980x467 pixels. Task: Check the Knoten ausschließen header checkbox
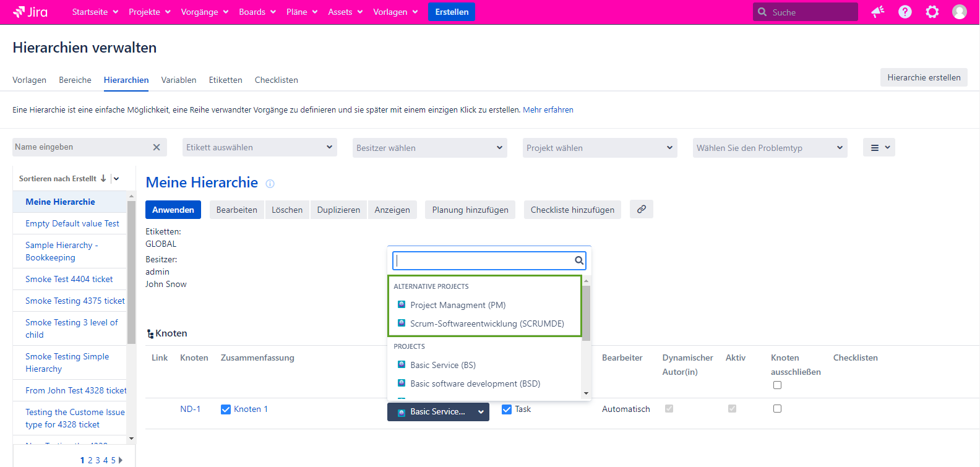coord(777,385)
